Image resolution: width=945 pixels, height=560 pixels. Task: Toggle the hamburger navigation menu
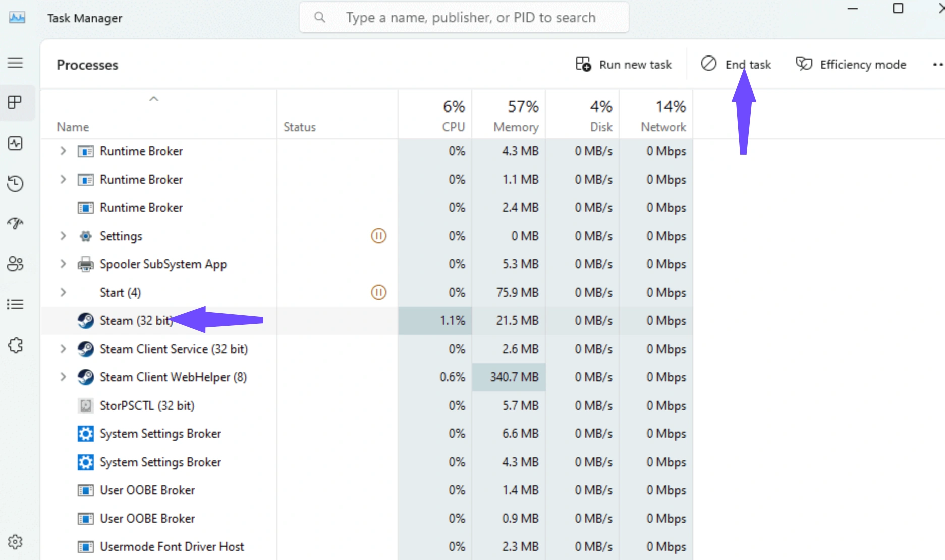coord(15,63)
